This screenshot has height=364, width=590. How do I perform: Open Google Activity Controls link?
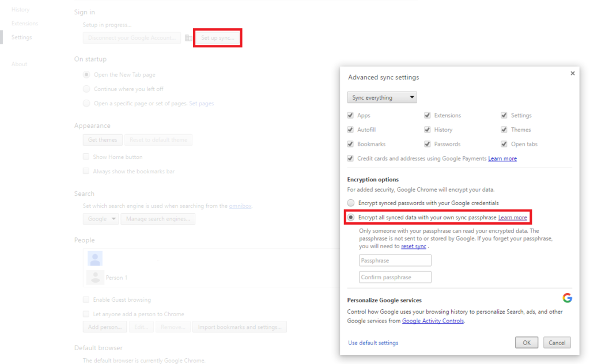[433, 321]
